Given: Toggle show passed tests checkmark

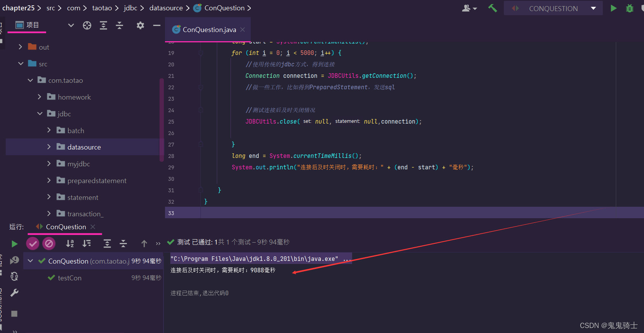Looking at the screenshot, I should tap(33, 243).
